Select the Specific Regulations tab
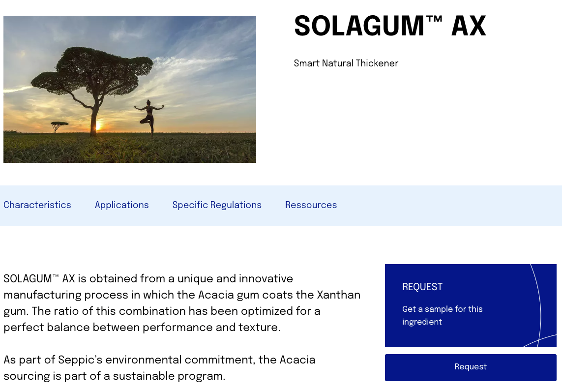This screenshot has width=562, height=392. (217, 205)
